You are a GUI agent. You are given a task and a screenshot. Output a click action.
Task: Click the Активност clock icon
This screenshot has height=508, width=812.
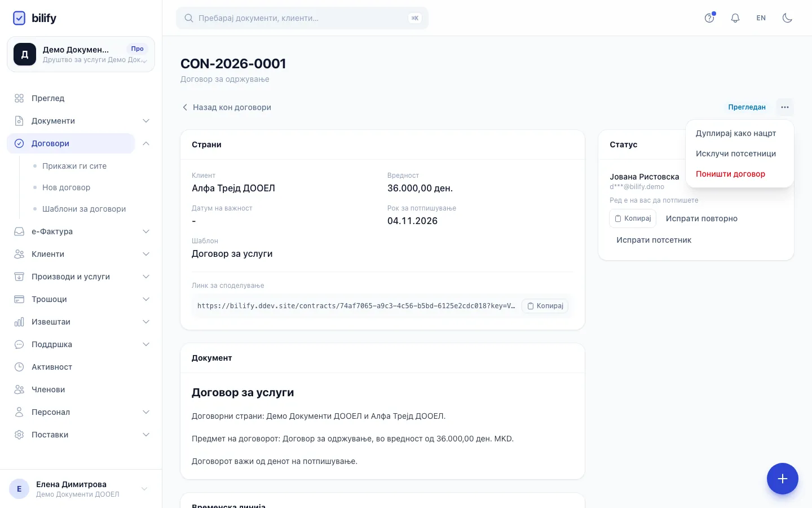tap(19, 367)
